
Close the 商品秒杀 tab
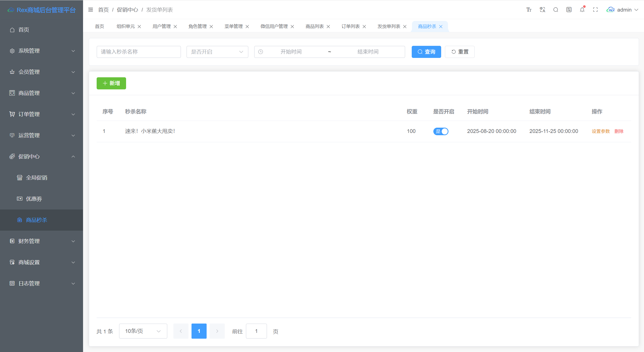point(441,26)
